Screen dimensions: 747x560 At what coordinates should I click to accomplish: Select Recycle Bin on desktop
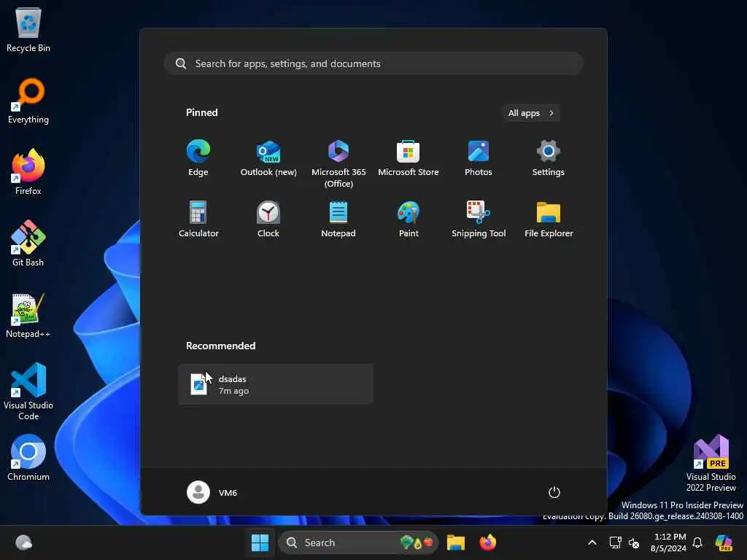coord(28,30)
